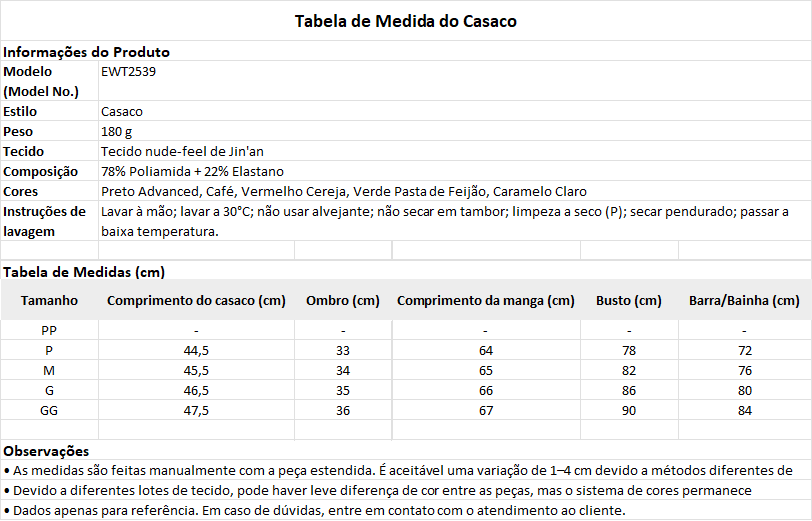Select the 'Tamanho' column header
Screen dimensions: 812x521
coord(49,301)
